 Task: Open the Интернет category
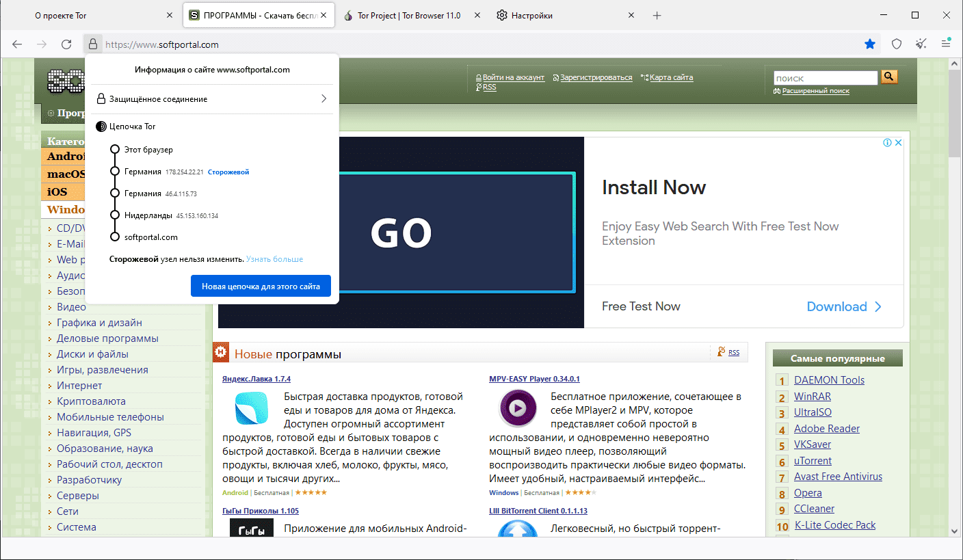(x=79, y=386)
